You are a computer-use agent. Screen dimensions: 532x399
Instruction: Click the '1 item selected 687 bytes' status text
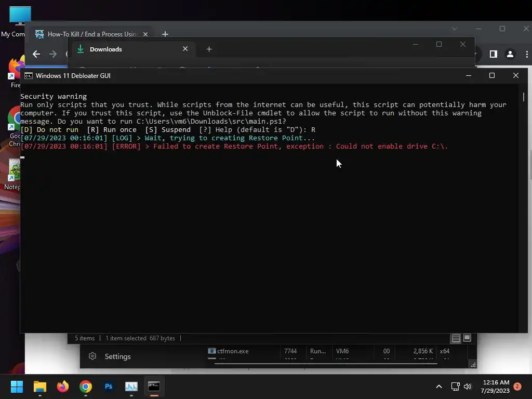coord(140,338)
